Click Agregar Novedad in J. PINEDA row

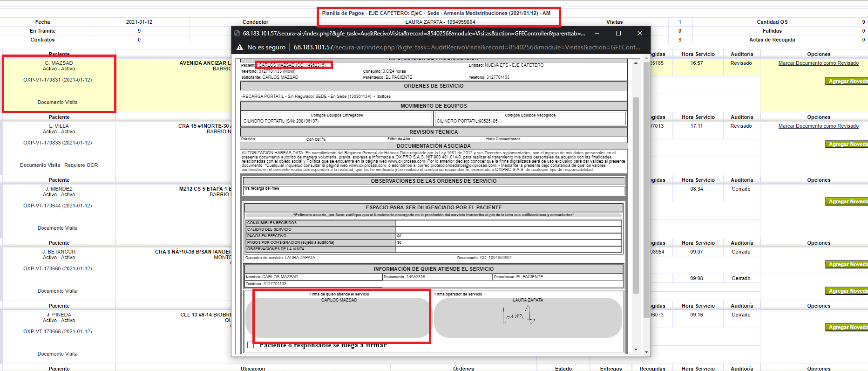(x=848, y=327)
